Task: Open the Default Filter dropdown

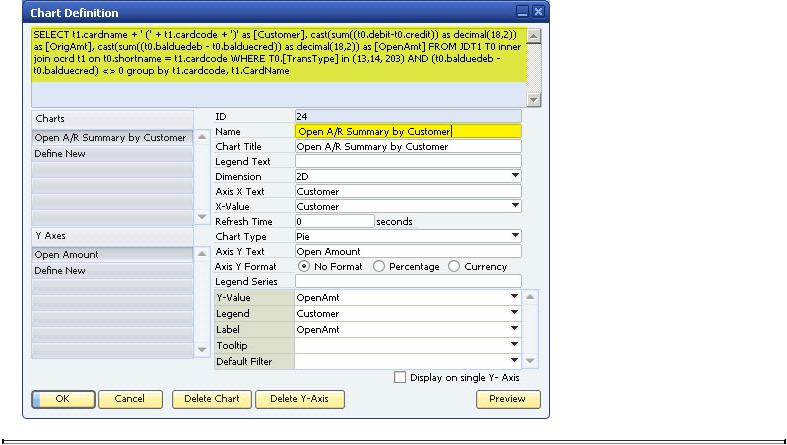Action: [x=514, y=361]
